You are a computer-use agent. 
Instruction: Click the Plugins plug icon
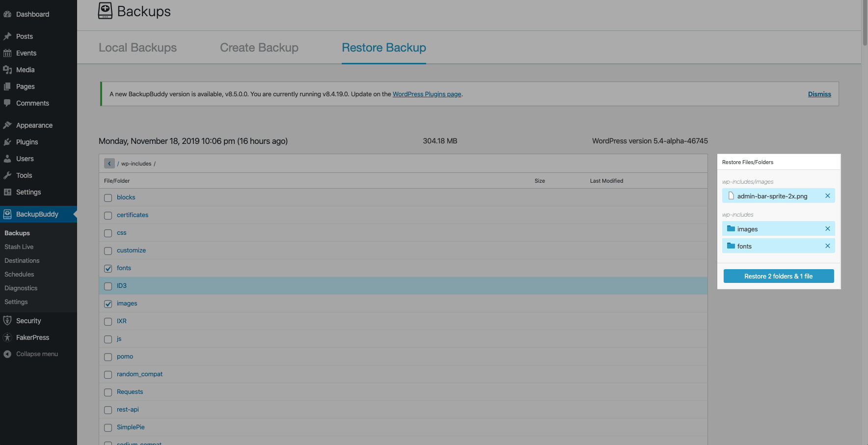coord(7,142)
